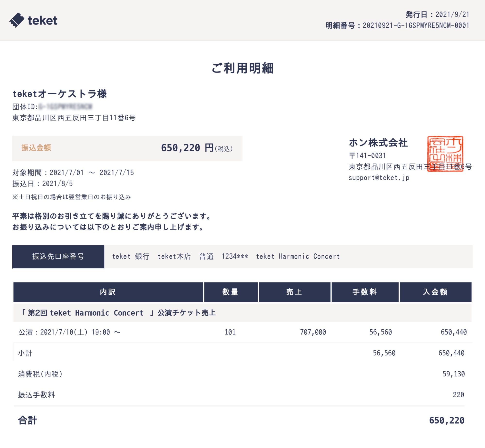Click the quantity value 101
This screenshot has width=485, height=448.
pyautogui.click(x=230, y=332)
